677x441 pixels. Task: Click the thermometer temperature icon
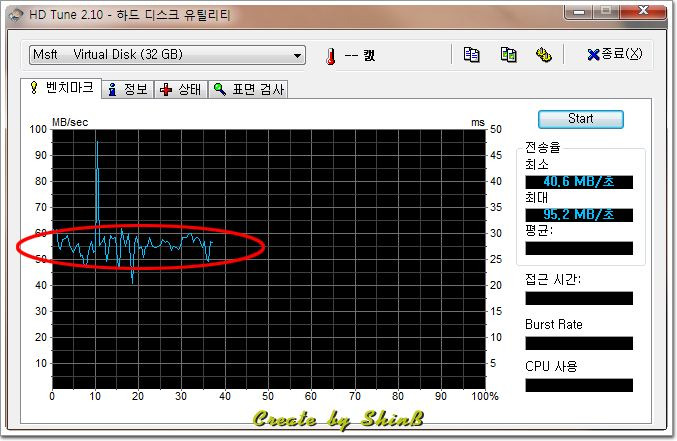[331, 56]
